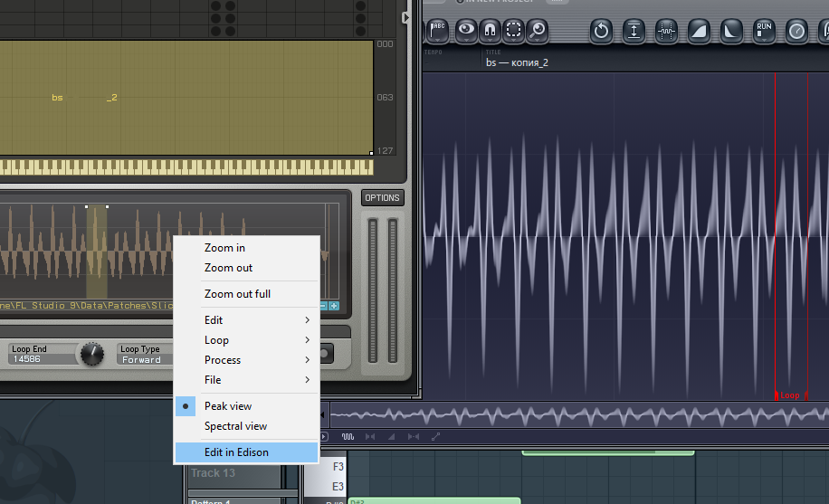Click the scroll-left arrow beside Edison overview
This screenshot has width=829, height=504.
[x=323, y=414]
